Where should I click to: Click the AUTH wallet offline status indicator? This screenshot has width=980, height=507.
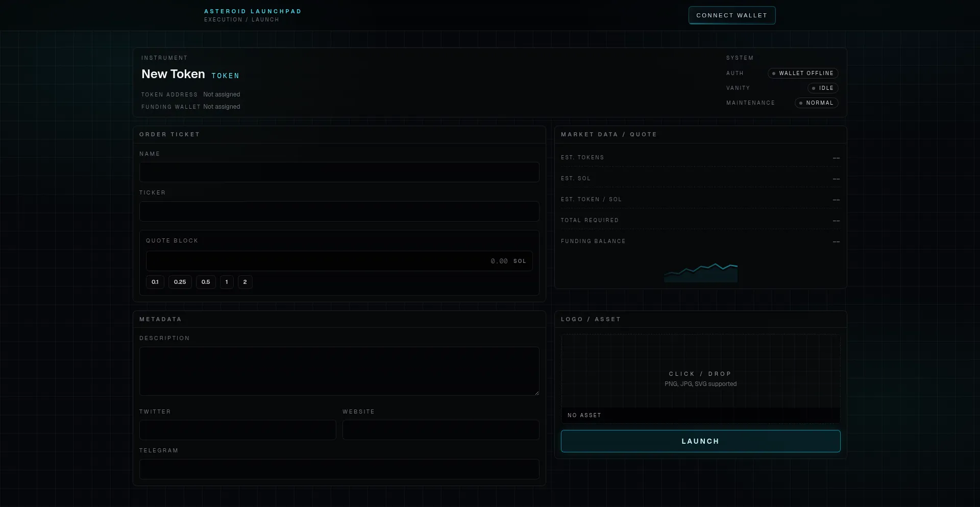coord(803,73)
